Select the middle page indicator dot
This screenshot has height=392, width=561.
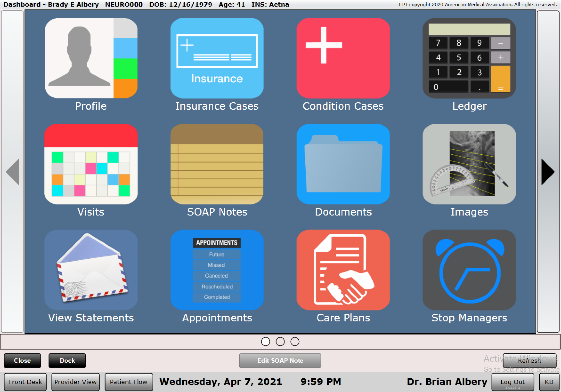pyautogui.click(x=280, y=341)
